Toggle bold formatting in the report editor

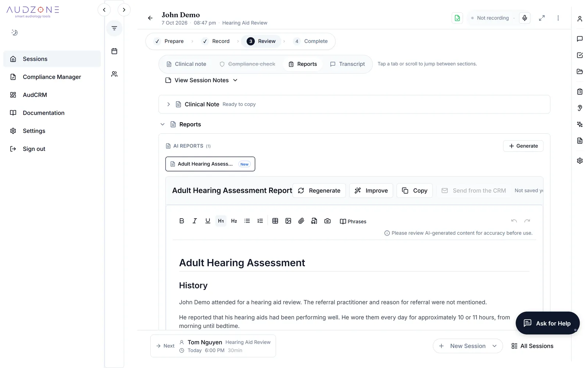(182, 221)
